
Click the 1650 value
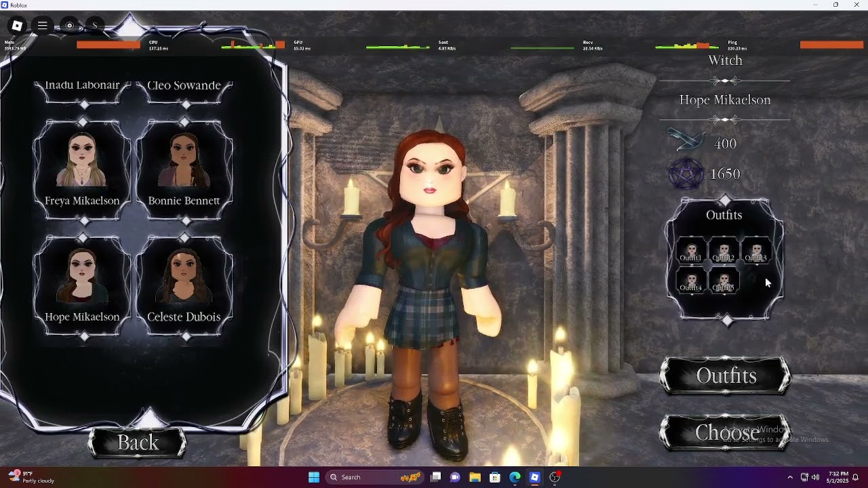coord(725,174)
